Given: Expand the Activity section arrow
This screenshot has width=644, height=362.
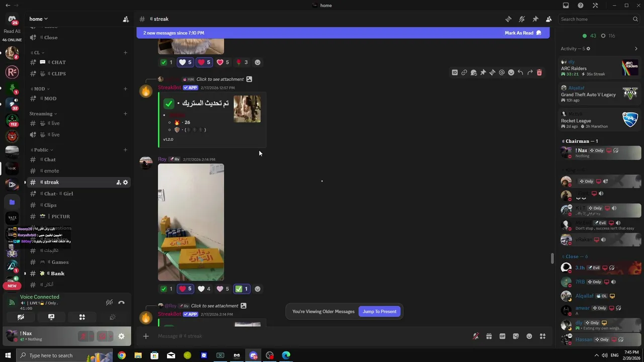Looking at the screenshot, I should 636,49.
